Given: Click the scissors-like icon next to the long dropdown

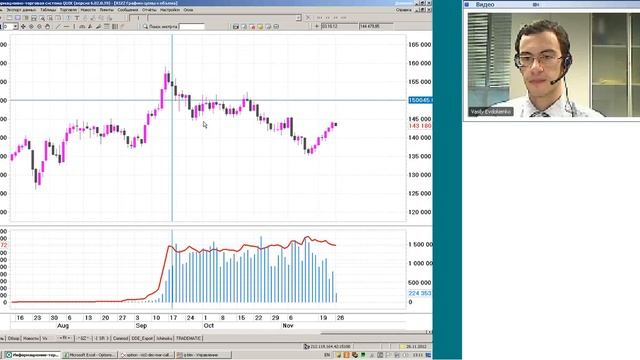Looking at the screenshot, I should coord(308,18).
